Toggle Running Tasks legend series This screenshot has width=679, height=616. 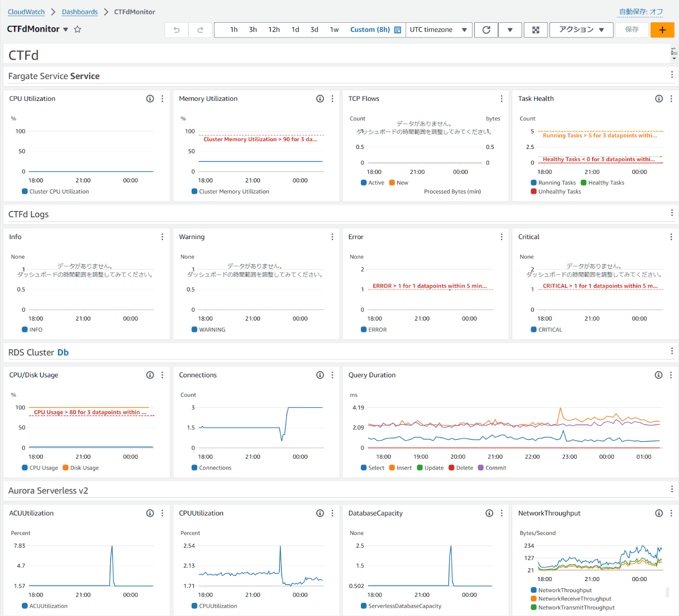coord(553,183)
